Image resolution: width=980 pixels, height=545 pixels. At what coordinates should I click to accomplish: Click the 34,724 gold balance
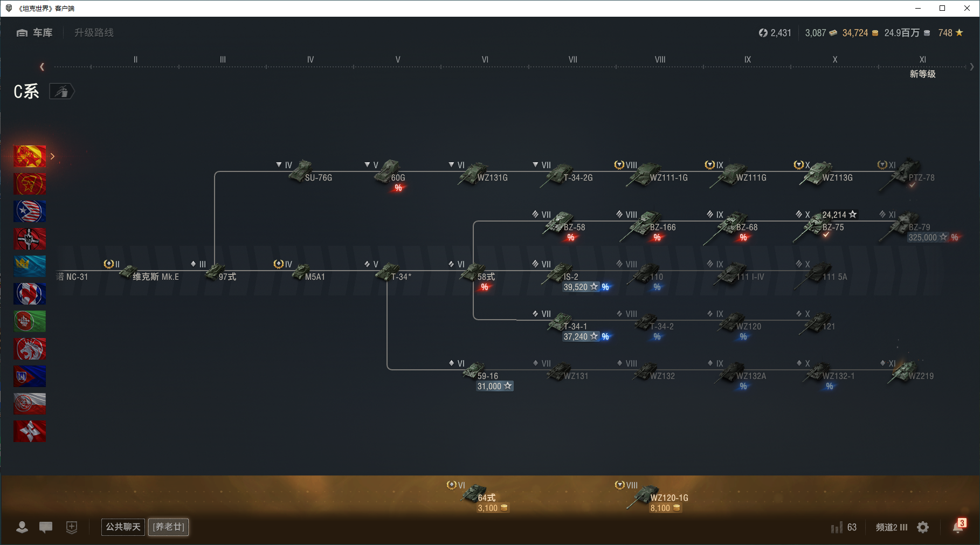[x=860, y=33]
